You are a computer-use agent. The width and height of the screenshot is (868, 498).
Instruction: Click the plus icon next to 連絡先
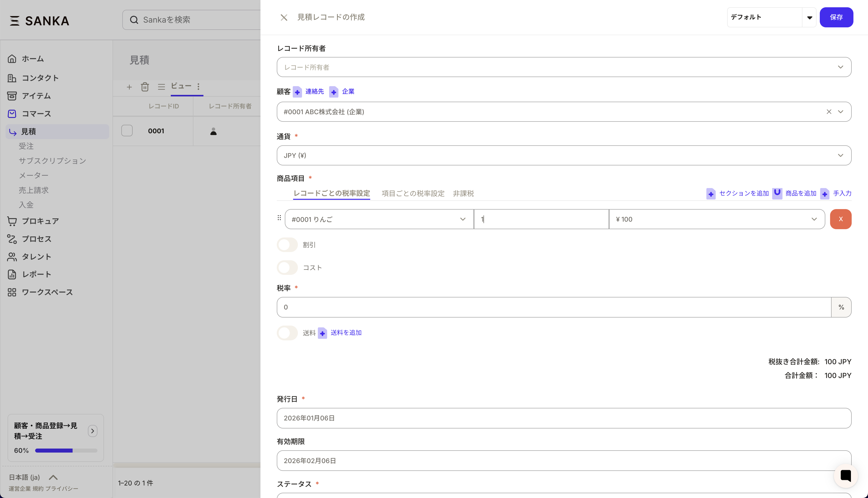tap(297, 92)
